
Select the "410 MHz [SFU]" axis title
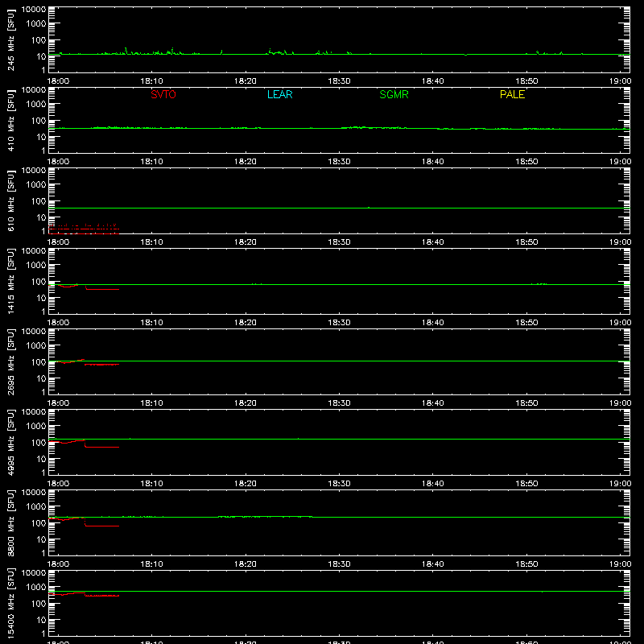click(x=10, y=120)
